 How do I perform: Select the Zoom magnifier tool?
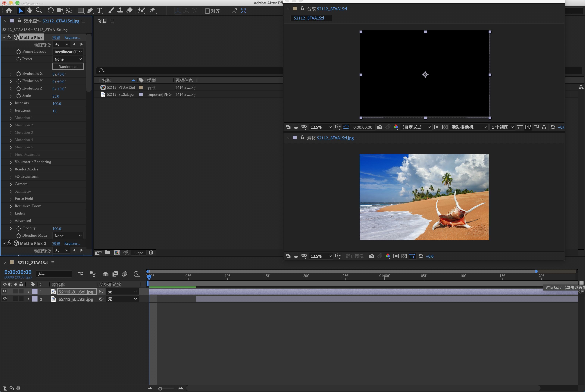(x=39, y=10)
